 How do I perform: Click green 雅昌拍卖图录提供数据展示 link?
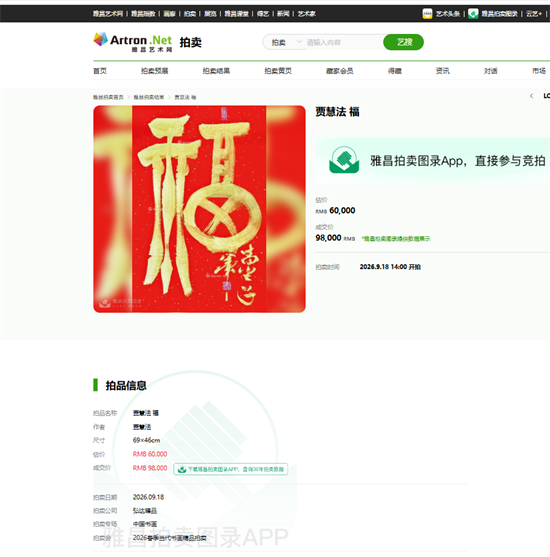396,239
